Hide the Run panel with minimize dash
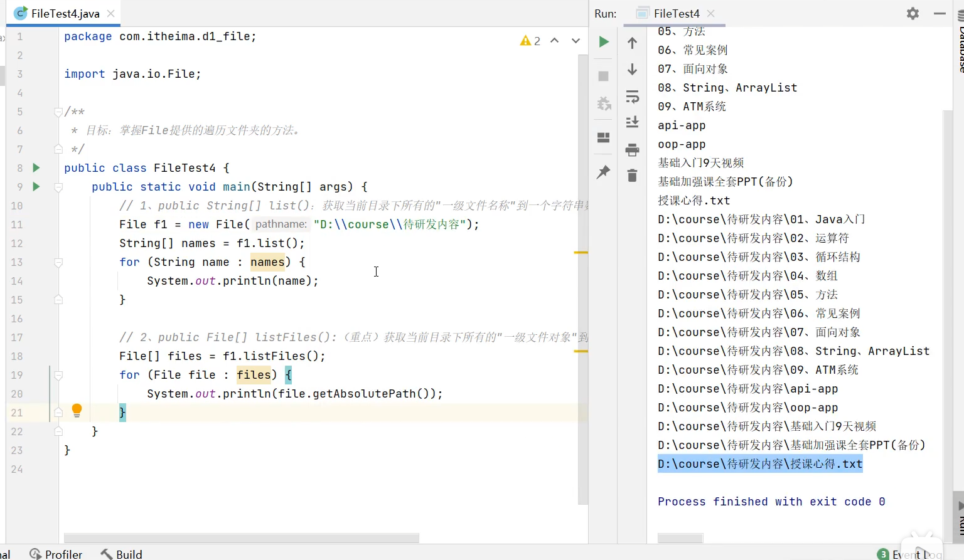The height and width of the screenshot is (560, 964). pos(940,13)
